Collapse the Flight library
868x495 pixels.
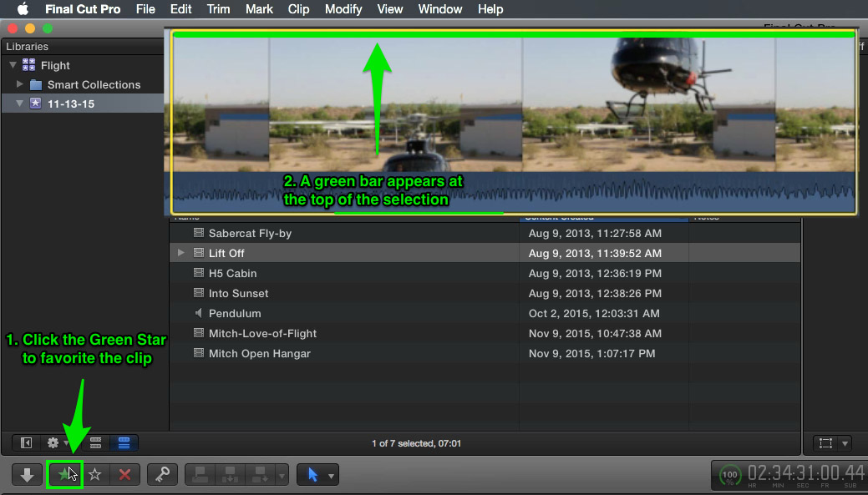(x=13, y=65)
